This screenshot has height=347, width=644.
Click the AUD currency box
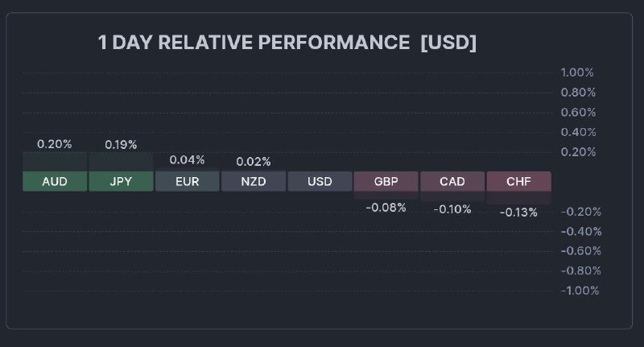click(x=55, y=181)
